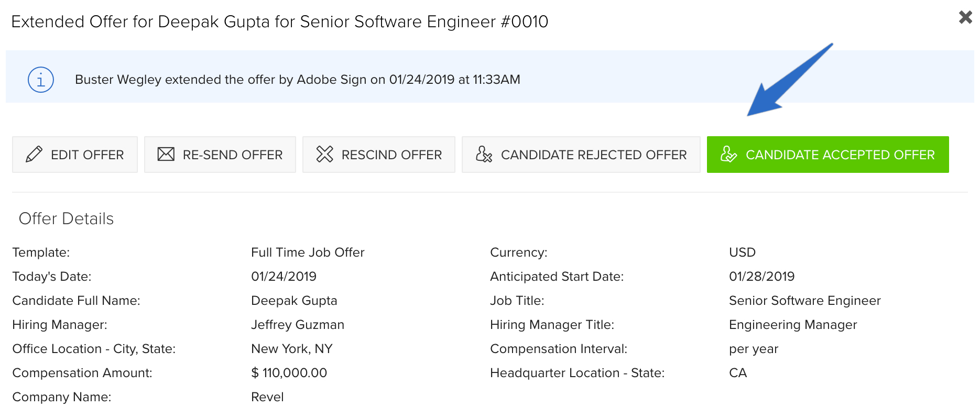Click the Deepak Gupta candidate name value
Screen dimensions: 980x418
point(294,301)
